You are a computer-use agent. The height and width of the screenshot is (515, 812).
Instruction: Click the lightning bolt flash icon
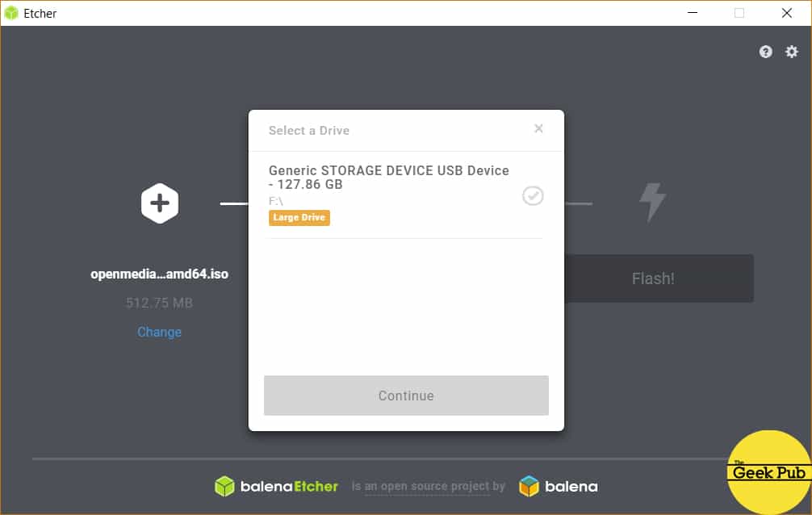click(x=652, y=203)
